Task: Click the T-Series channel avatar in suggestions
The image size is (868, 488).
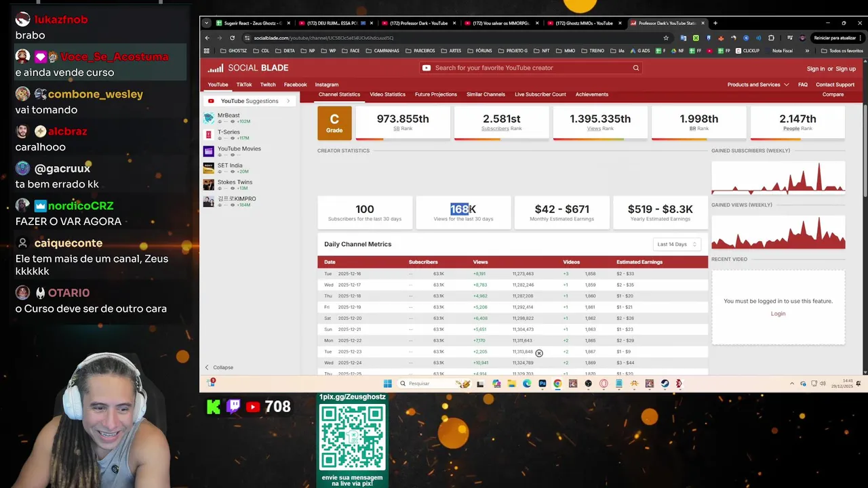Action: [x=209, y=134]
